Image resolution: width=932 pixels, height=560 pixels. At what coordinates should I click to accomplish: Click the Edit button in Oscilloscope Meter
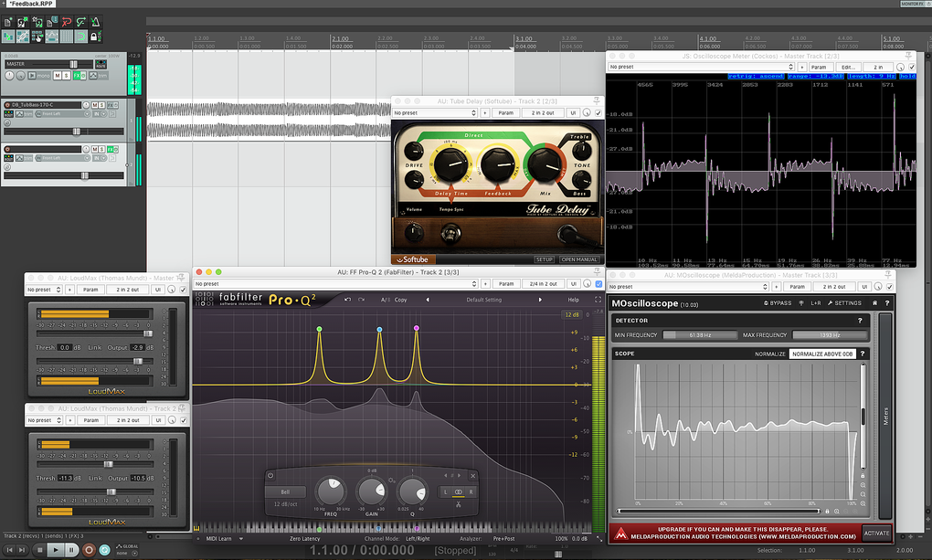click(848, 68)
